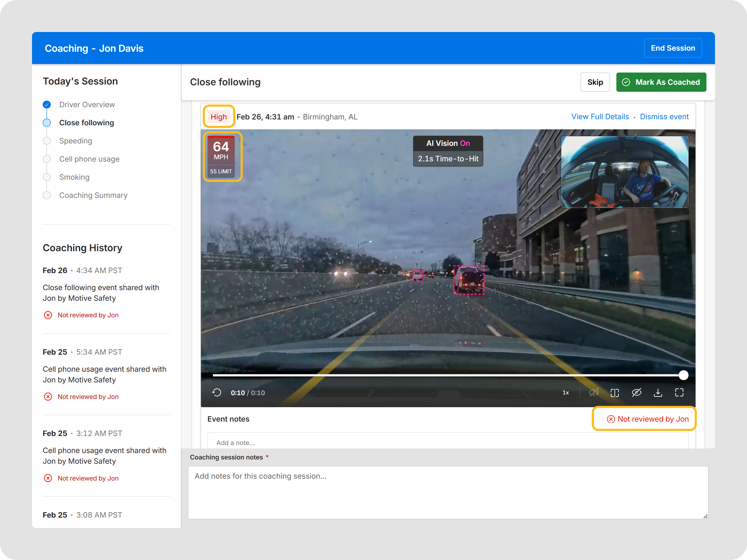Dismiss the close following event
The width and height of the screenshot is (747, 560).
click(664, 117)
